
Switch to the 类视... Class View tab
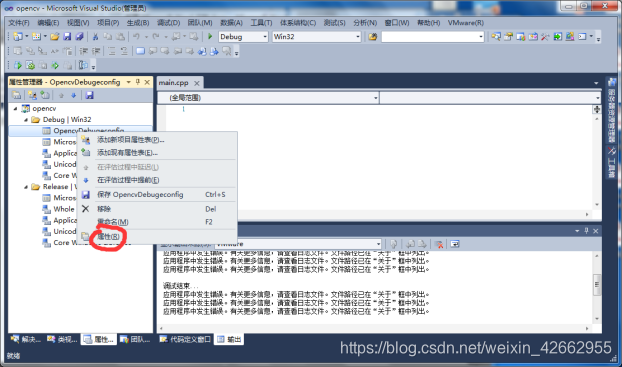pyautogui.click(x=63, y=339)
